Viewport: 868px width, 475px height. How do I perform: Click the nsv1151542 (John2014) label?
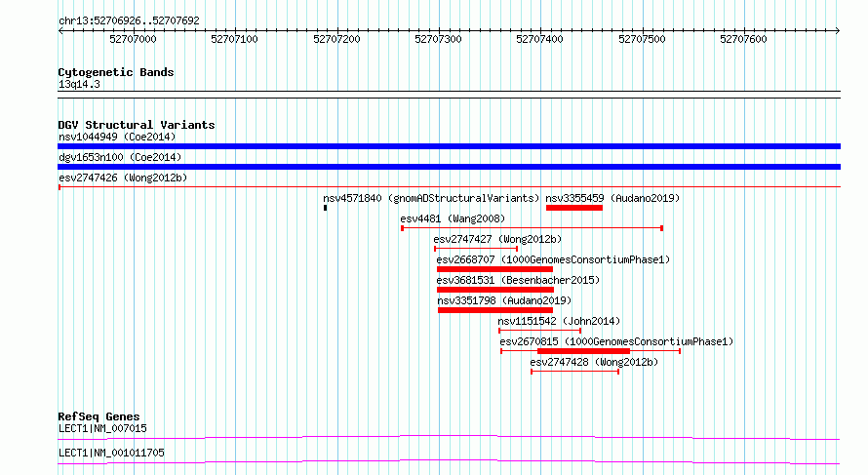[x=559, y=321]
